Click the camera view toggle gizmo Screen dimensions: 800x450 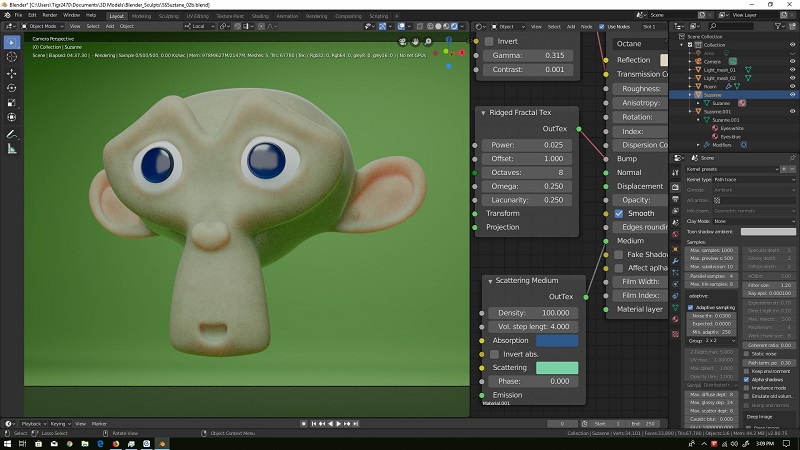point(403,41)
